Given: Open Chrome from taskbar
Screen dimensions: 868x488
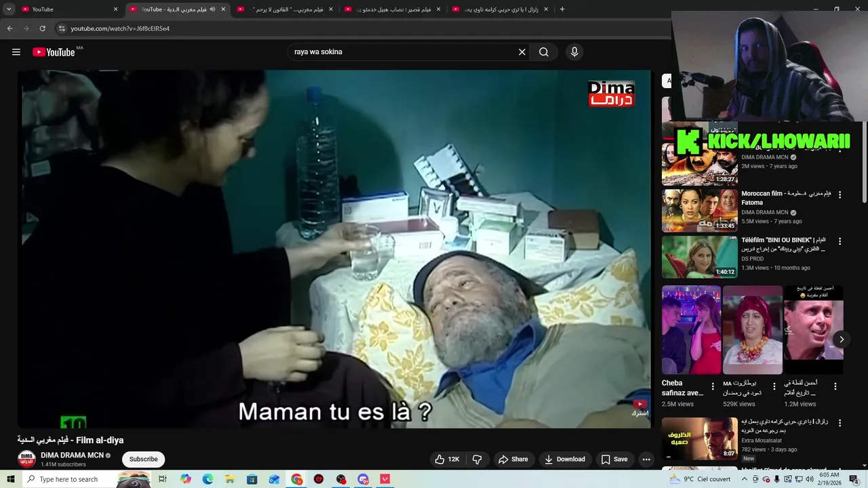Looking at the screenshot, I should tap(297, 479).
